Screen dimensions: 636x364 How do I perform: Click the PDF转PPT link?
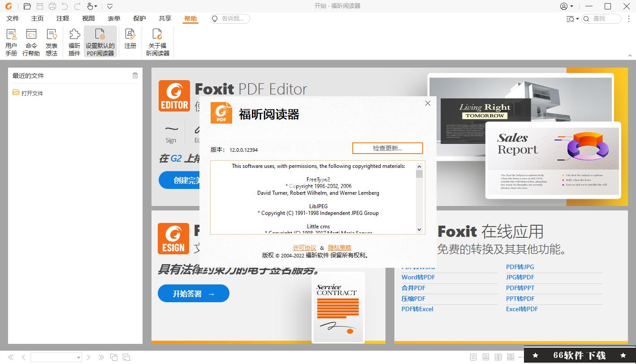[x=520, y=288]
